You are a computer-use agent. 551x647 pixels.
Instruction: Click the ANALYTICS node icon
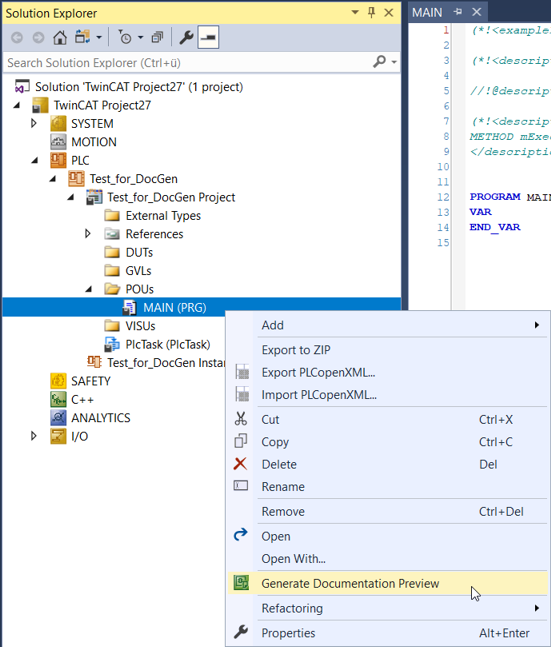point(58,418)
